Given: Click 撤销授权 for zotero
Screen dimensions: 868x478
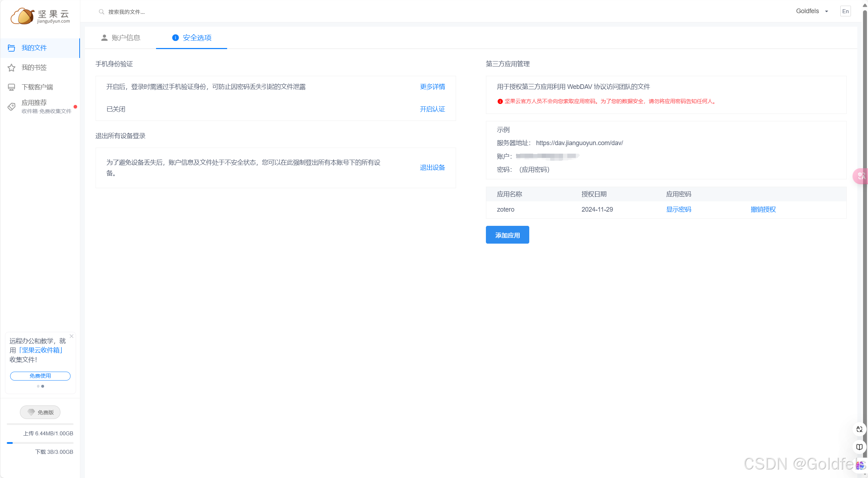Looking at the screenshot, I should tap(763, 209).
